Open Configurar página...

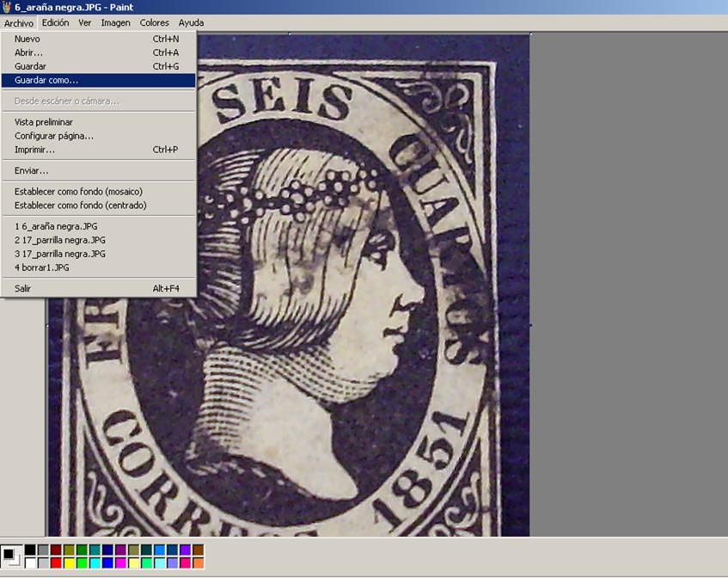point(99,136)
